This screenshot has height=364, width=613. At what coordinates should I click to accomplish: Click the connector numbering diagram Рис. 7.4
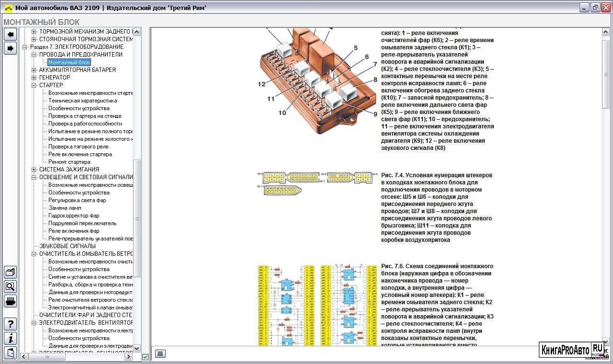318,183
